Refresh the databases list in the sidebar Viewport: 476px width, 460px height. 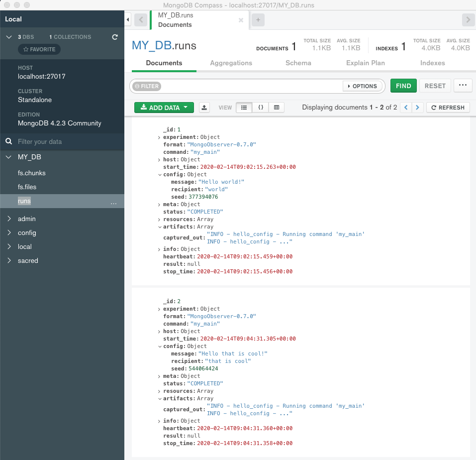[x=115, y=37]
